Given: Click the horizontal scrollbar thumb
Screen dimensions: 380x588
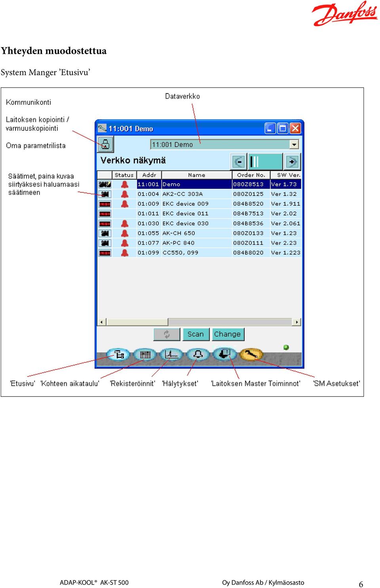Looking at the screenshot, I should click(x=137, y=322).
